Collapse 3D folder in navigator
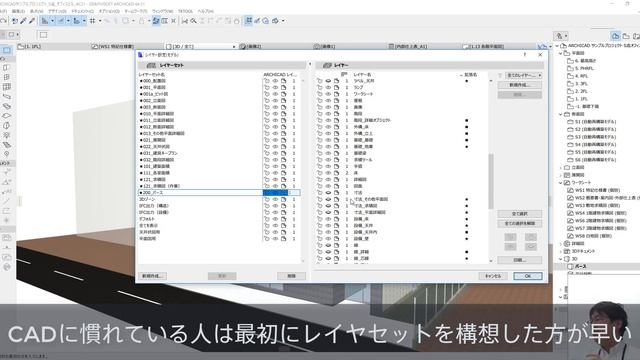 [x=561, y=259]
